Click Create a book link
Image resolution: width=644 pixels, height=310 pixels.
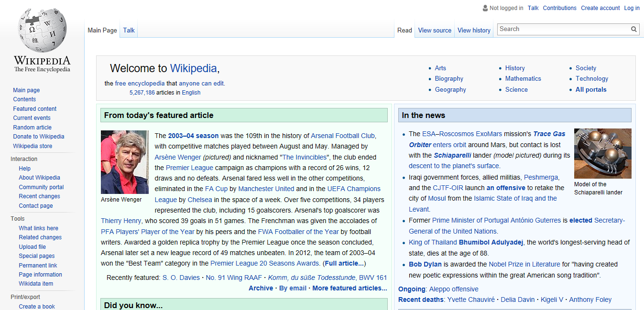tap(37, 306)
